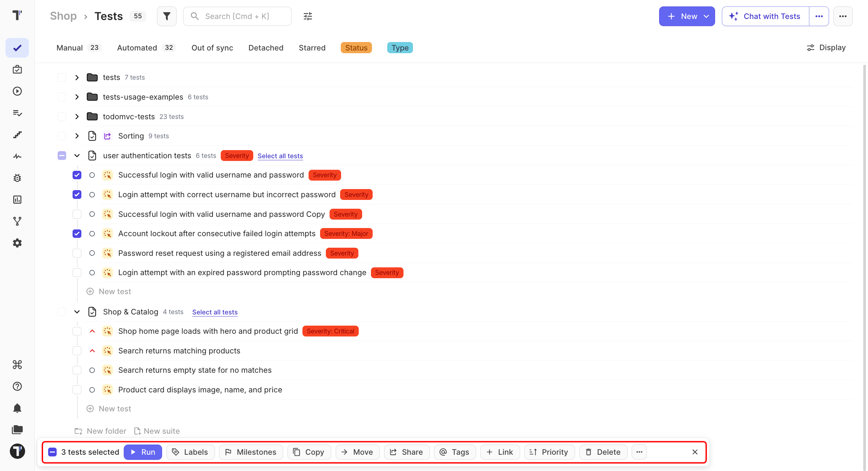Open the filter funnel icon
Viewport: 868px width, 471px height.
[166, 16]
